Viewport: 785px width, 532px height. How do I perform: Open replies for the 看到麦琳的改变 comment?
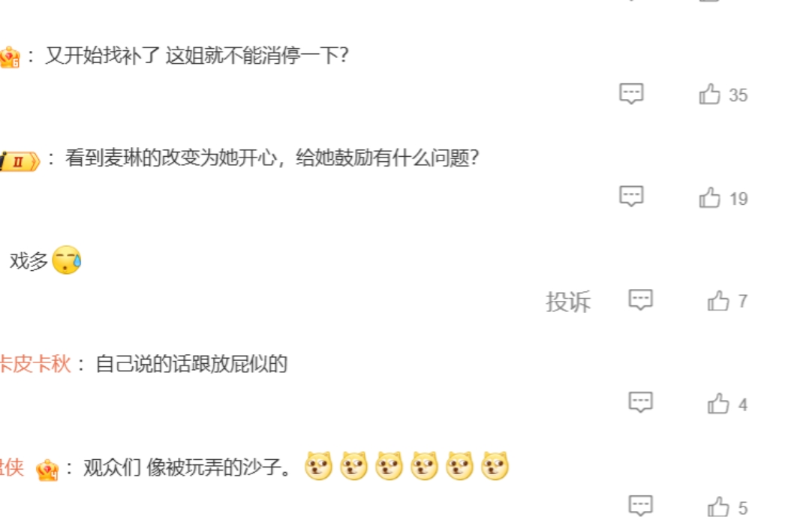coord(631,196)
